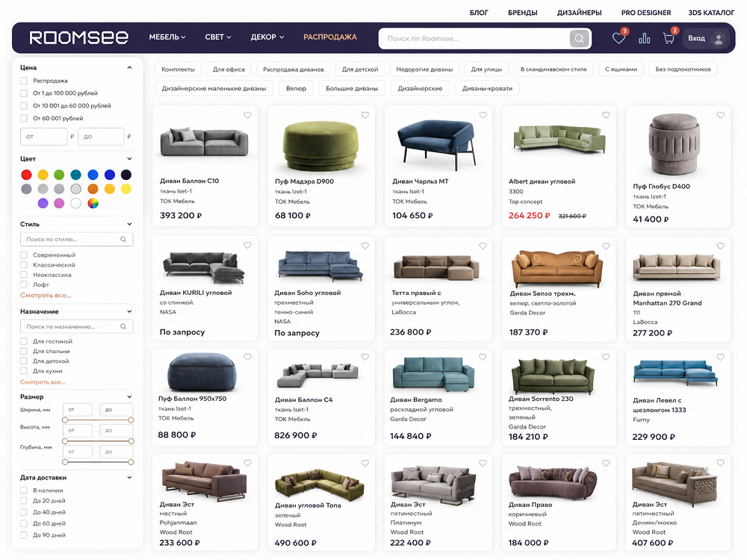Collapse the Цвет filter section
The image size is (747, 560).
(129, 158)
